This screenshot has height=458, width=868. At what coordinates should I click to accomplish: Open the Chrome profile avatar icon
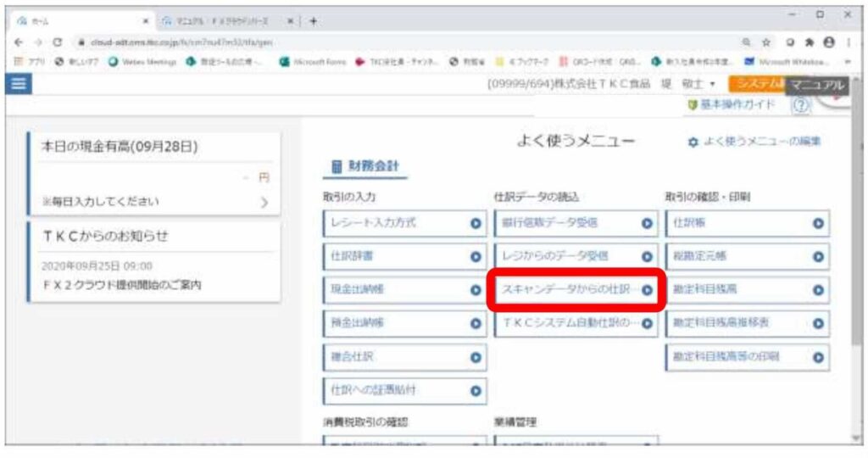826,41
